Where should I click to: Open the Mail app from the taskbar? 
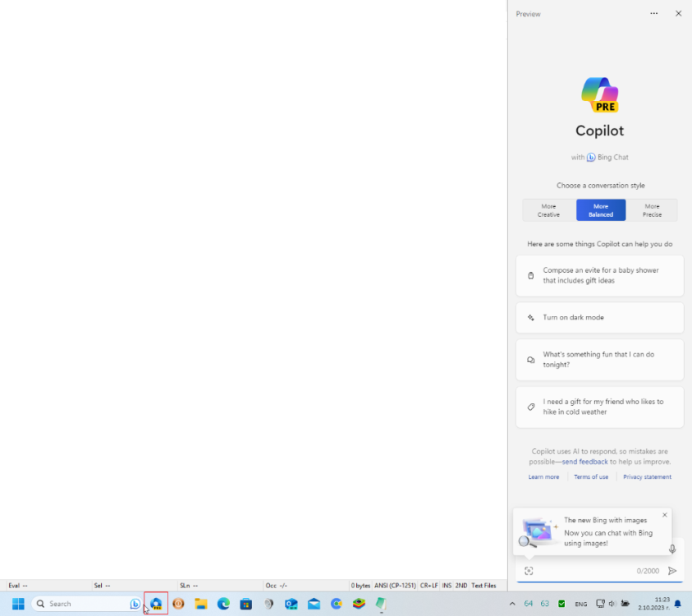tap(314, 603)
